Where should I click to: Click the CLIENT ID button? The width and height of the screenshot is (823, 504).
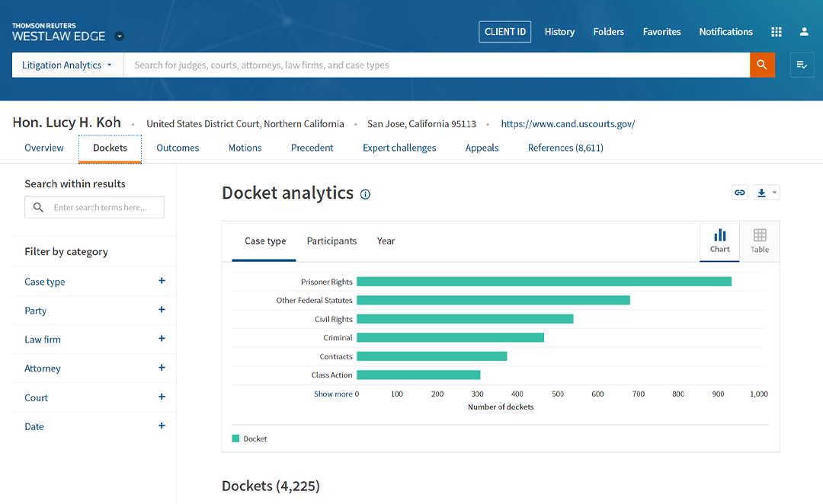[504, 32]
